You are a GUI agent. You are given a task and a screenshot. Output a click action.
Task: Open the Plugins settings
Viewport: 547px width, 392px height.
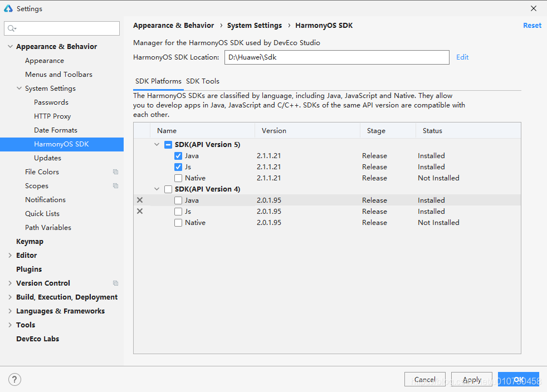[29, 269]
